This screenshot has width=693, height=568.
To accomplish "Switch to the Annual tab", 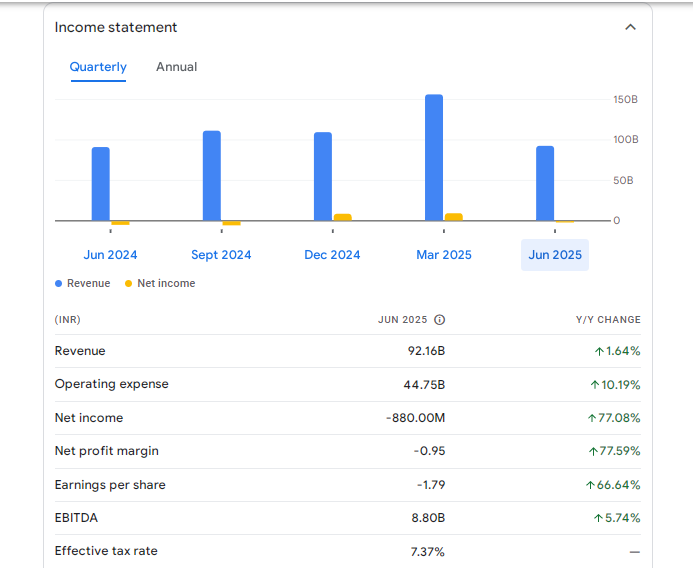I will 176,67.
